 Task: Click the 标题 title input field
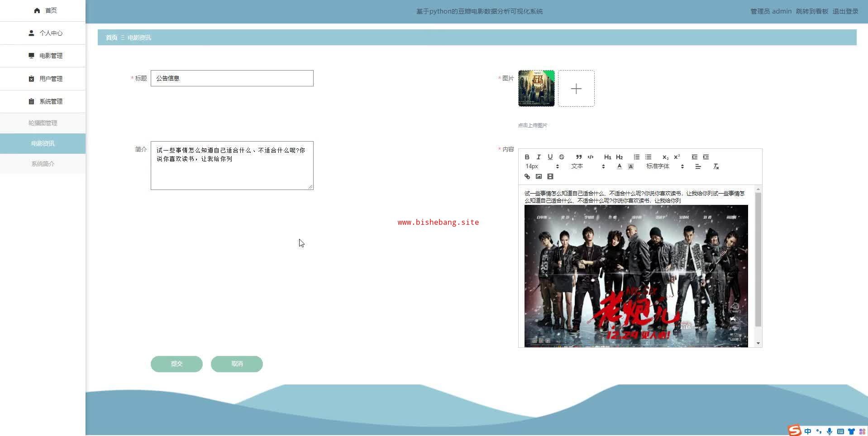[232, 78]
